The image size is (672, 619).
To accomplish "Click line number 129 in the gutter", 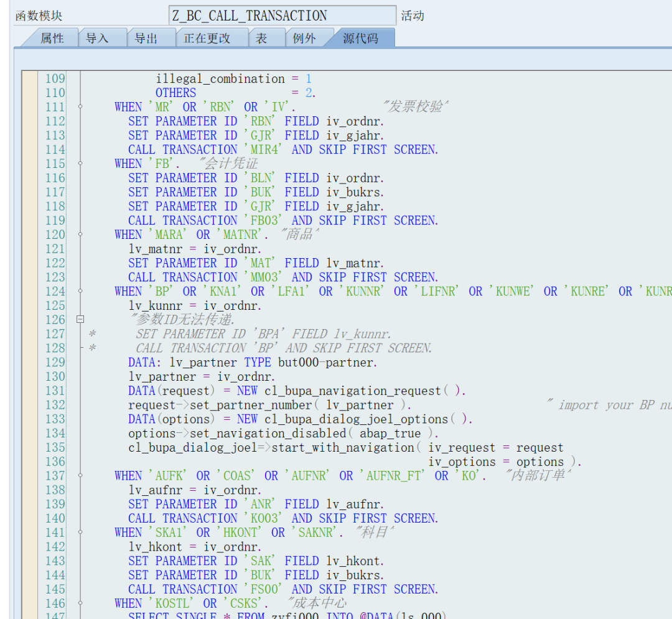I will [55, 363].
